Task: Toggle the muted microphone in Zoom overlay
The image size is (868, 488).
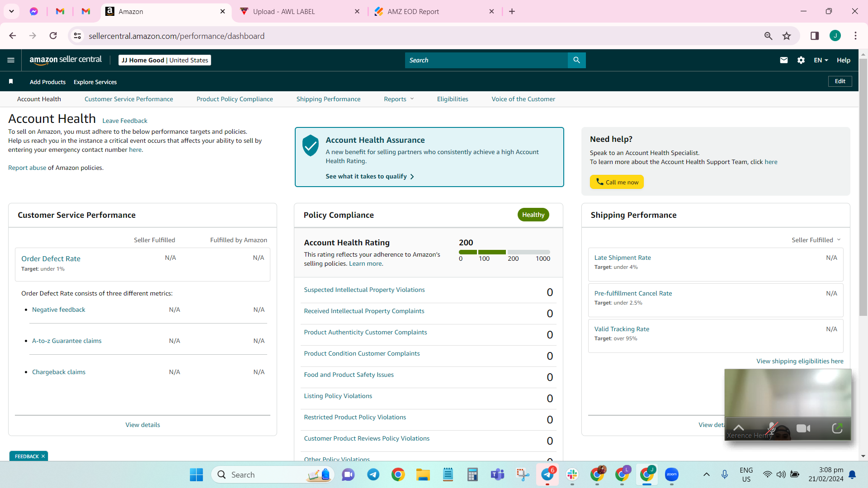Action: coord(772,428)
